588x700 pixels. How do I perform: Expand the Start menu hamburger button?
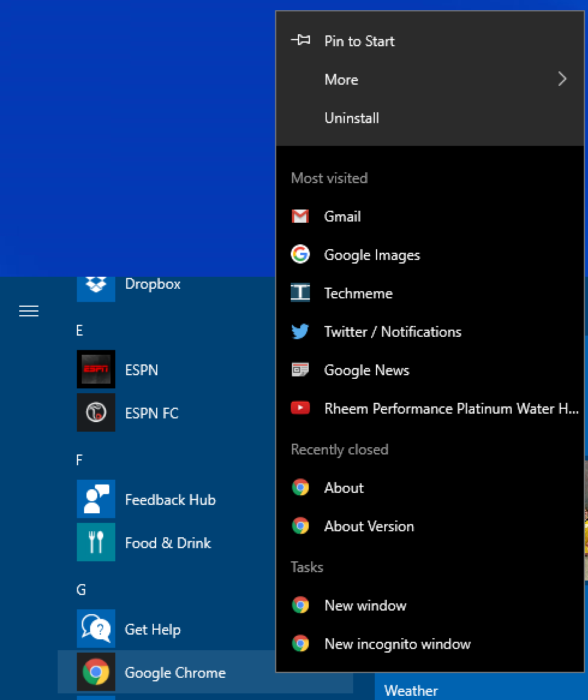(29, 311)
